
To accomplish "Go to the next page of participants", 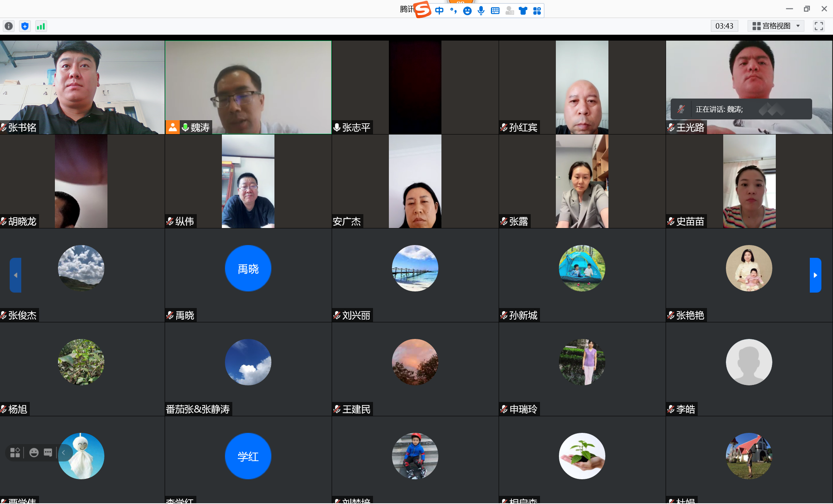I will 815,275.
